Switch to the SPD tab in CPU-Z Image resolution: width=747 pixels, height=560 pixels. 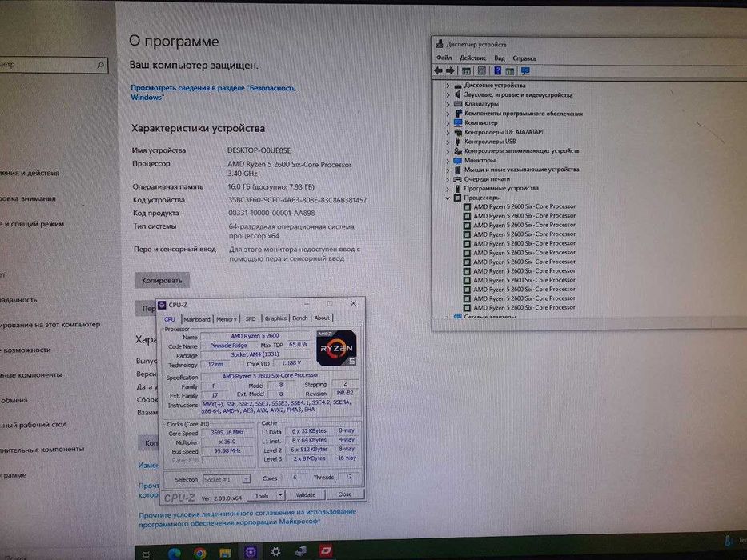(x=251, y=318)
